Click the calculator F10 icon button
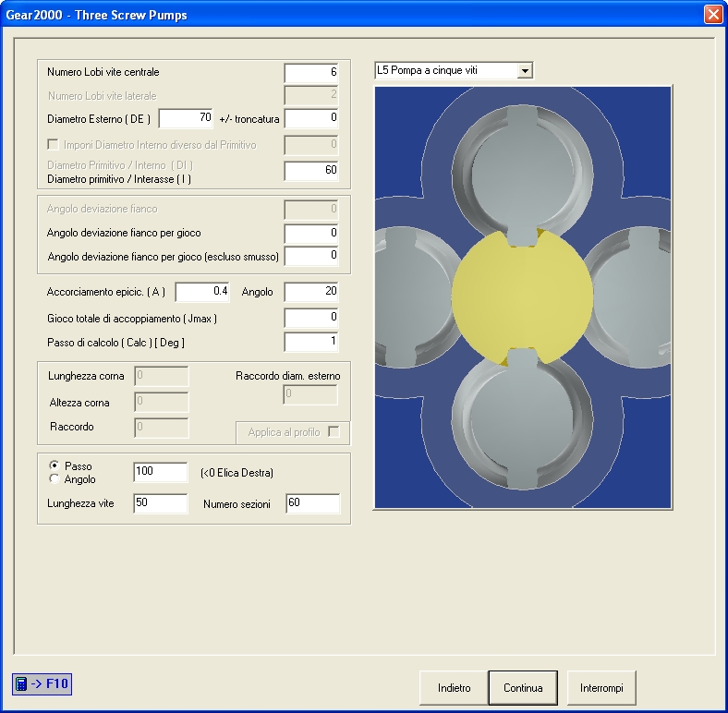 [x=42, y=683]
